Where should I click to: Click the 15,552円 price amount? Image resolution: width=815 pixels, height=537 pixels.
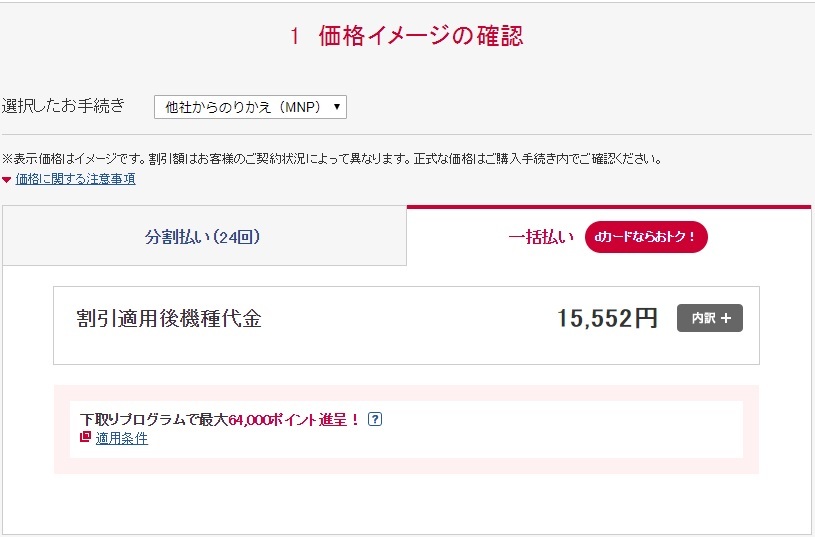[x=607, y=318]
